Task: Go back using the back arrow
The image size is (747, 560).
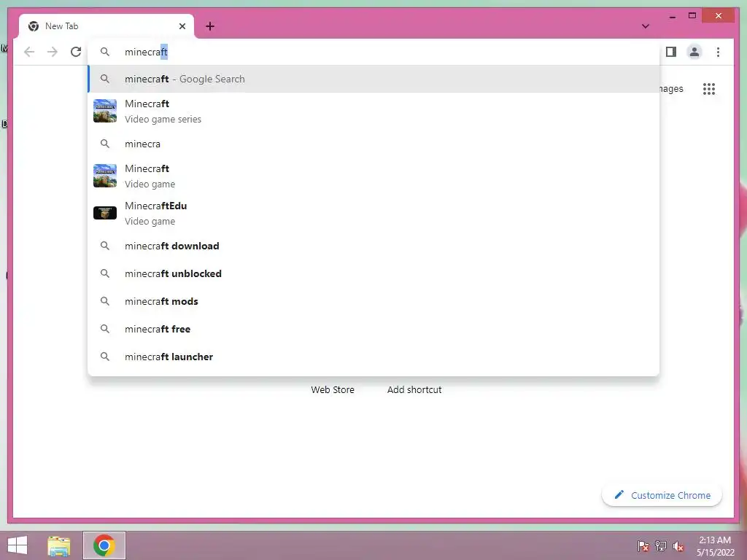Action: 29,52
